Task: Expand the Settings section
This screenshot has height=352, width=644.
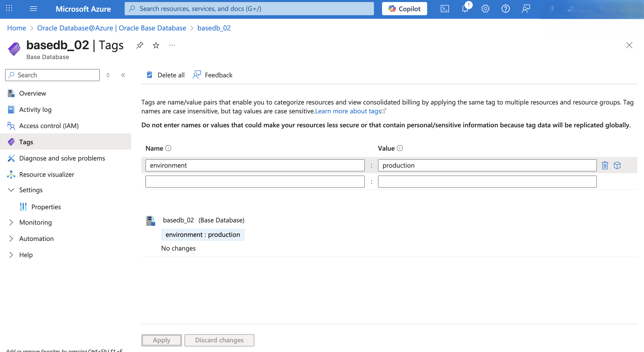Action: tap(31, 190)
